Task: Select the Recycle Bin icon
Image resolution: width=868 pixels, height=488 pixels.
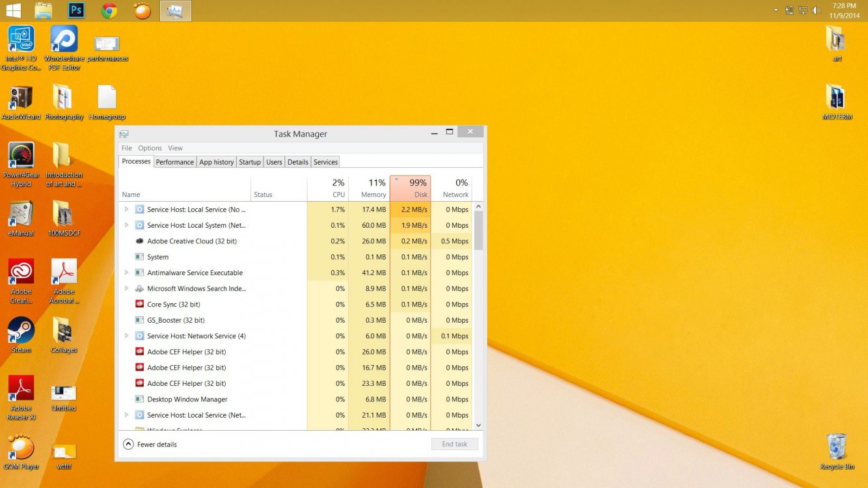Action: [837, 452]
